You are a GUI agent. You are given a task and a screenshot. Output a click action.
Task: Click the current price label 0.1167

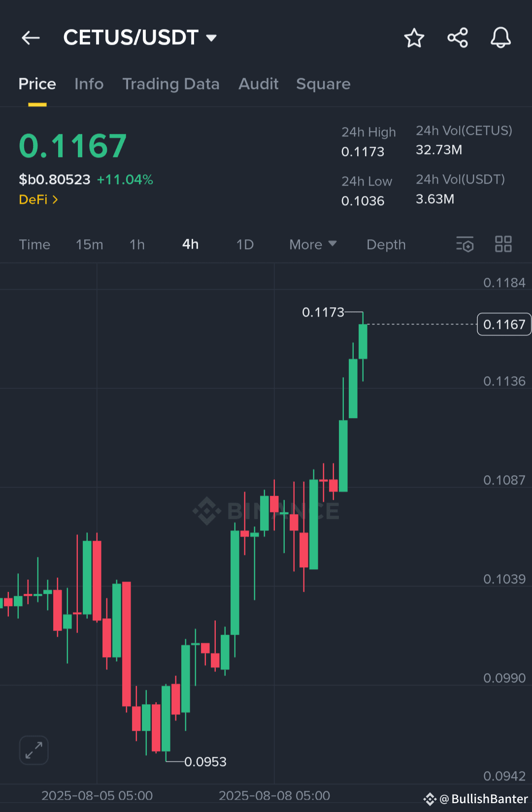tap(503, 324)
